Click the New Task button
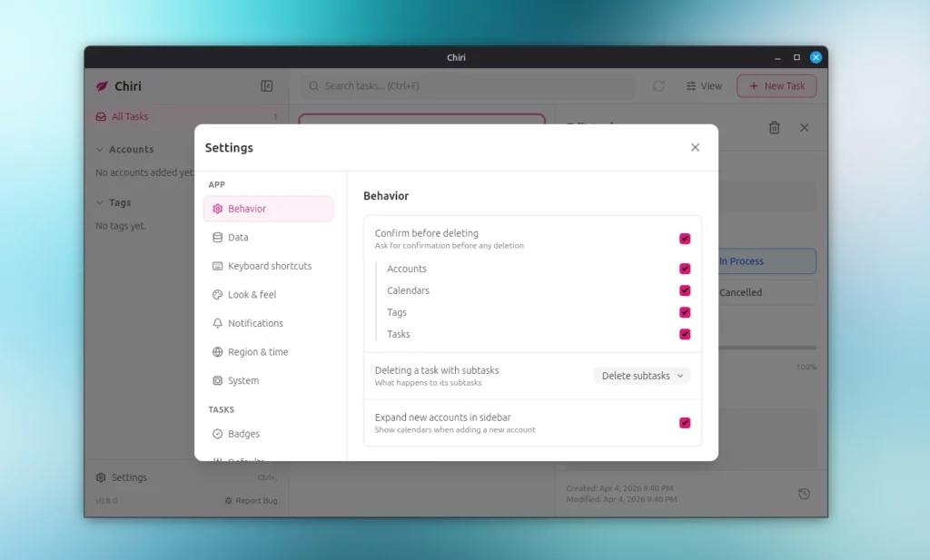This screenshot has width=930, height=560. click(777, 86)
